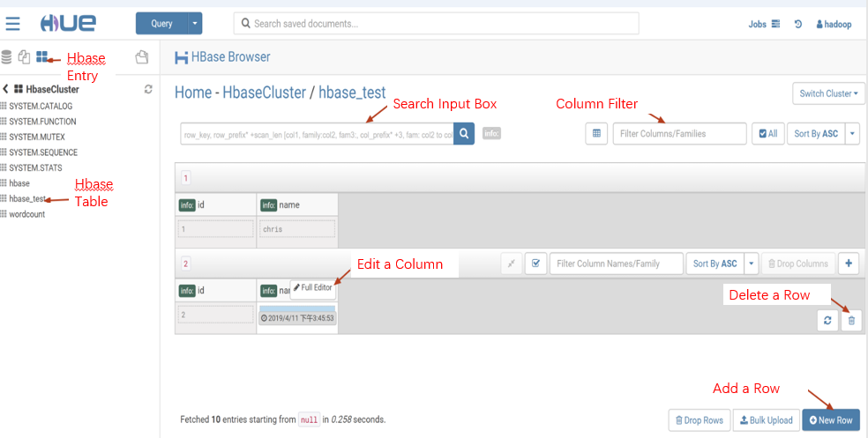Click the magnifier search button
This screenshot has height=438, width=868.
click(464, 134)
